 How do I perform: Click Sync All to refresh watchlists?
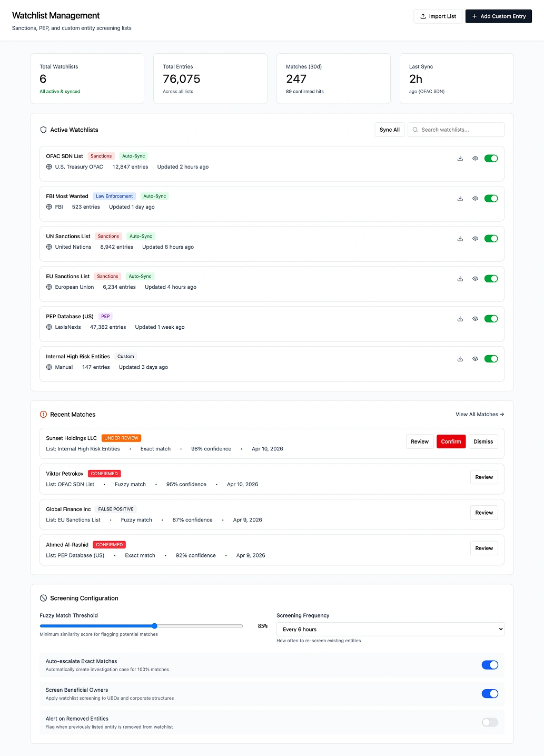click(389, 130)
